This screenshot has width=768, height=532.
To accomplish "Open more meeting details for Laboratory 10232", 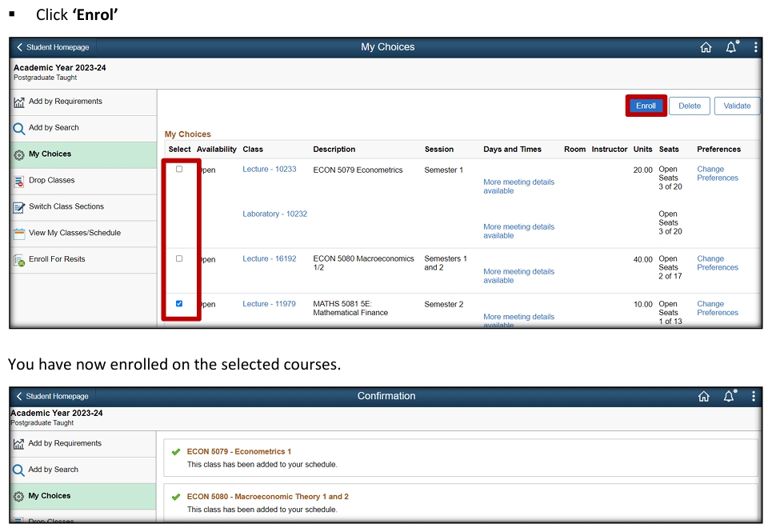I will 518,231.
